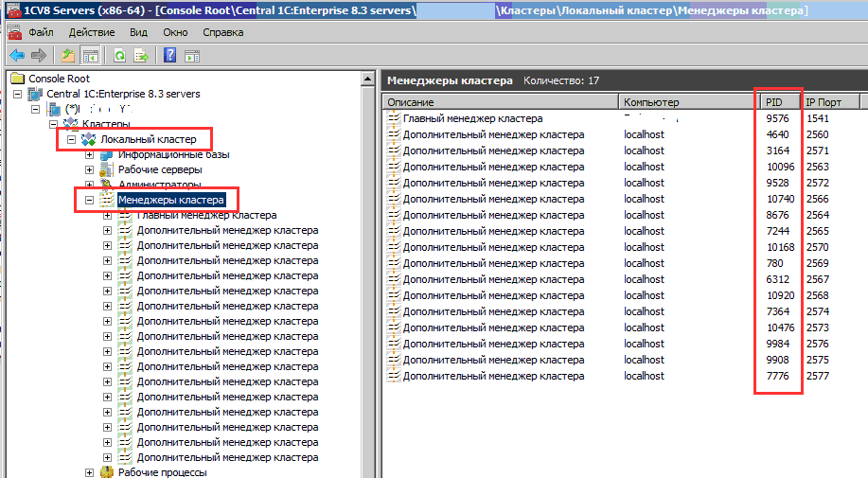The height and width of the screenshot is (478, 868).
Task: Click the blue Help question mark icon
Action: (x=170, y=55)
